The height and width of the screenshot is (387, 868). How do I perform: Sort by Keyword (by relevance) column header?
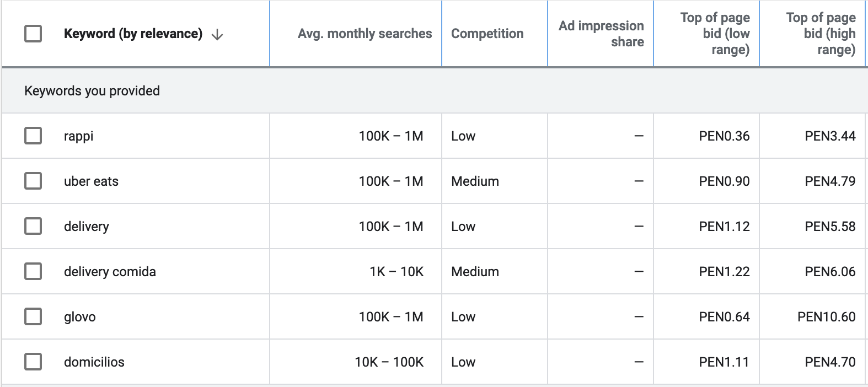[133, 34]
